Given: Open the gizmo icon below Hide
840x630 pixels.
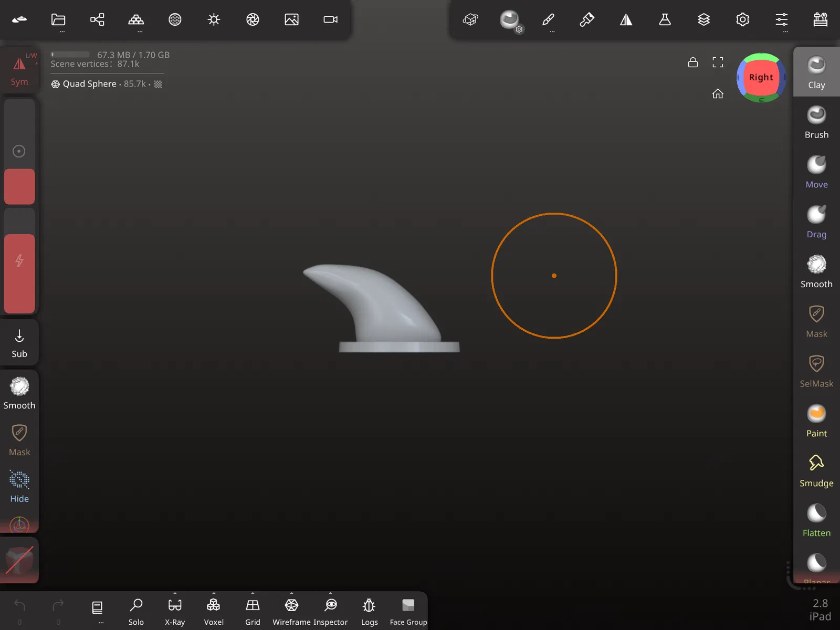Looking at the screenshot, I should pyautogui.click(x=19, y=524).
